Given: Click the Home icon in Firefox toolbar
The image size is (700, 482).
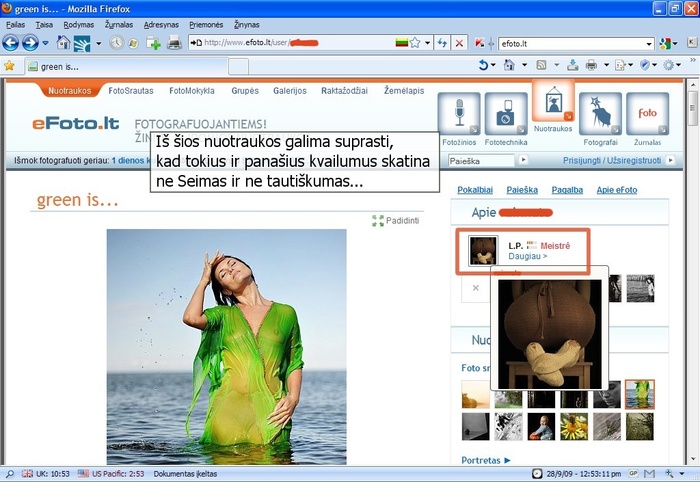Looking at the screenshot, I should tap(64, 43).
